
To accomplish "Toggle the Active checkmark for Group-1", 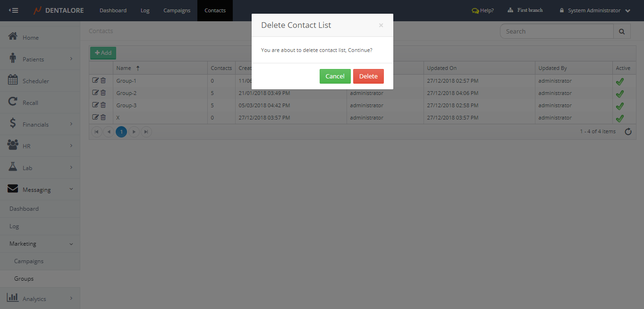I will pyautogui.click(x=620, y=81).
